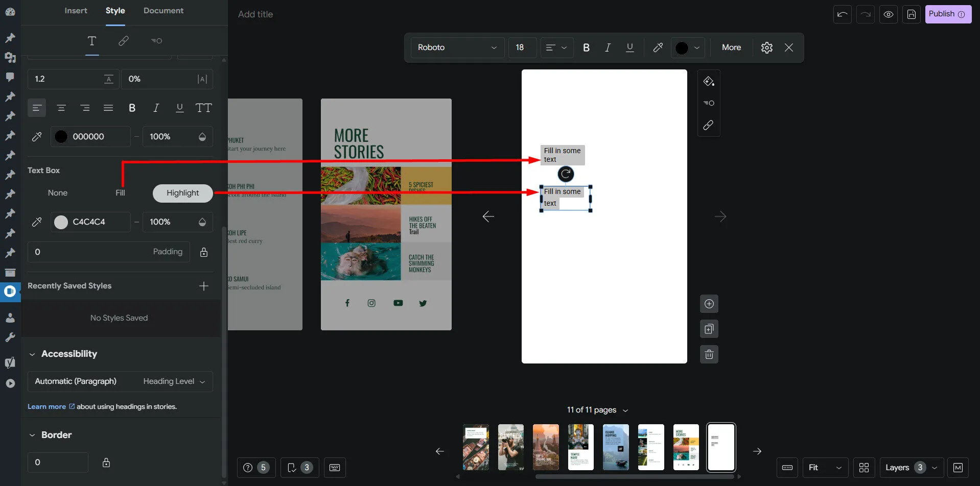Open the grid view icon

click(864, 468)
